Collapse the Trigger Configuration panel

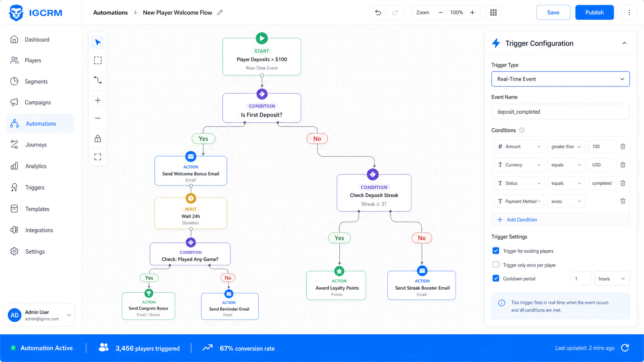(624, 43)
